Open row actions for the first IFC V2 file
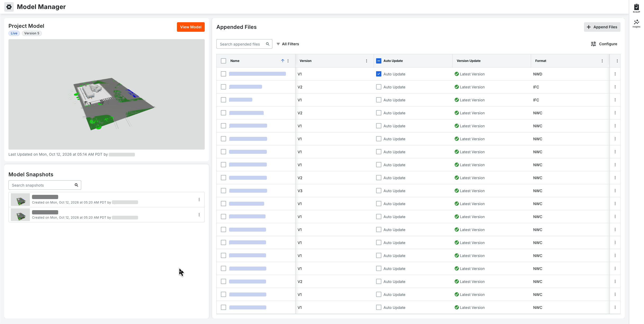Screen dimensions: 644x324 pos(615,87)
